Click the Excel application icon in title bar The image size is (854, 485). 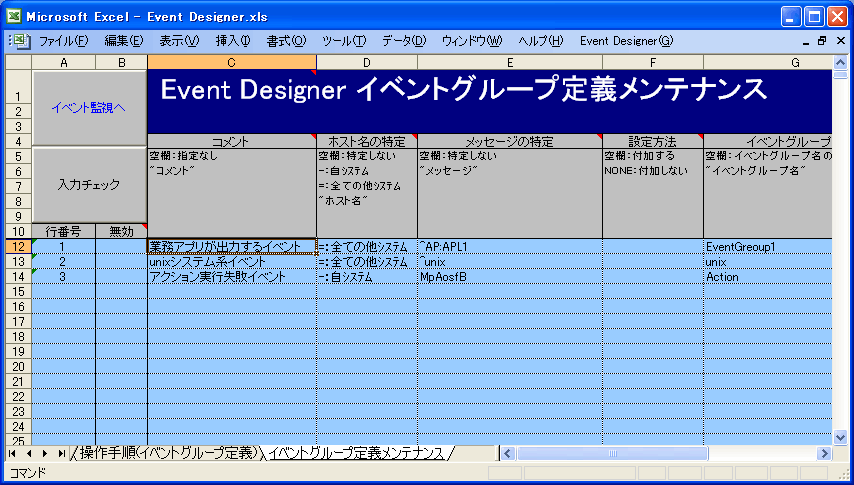[x=14, y=16]
